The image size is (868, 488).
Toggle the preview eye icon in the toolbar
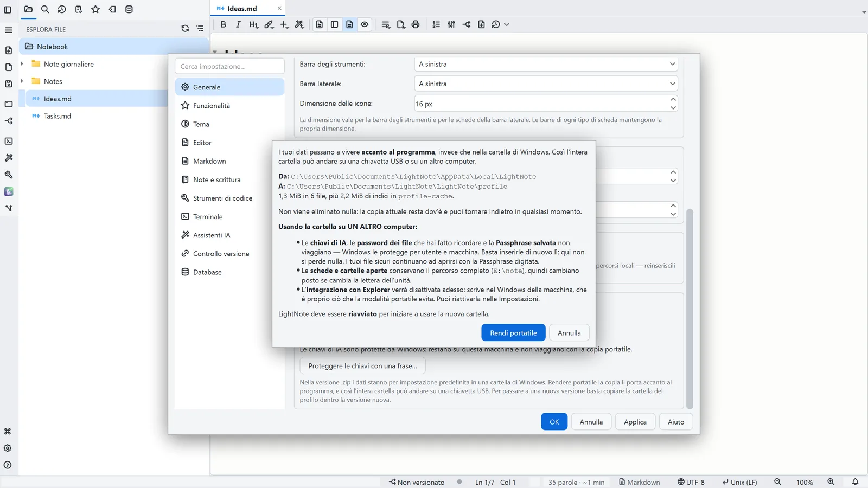click(365, 24)
